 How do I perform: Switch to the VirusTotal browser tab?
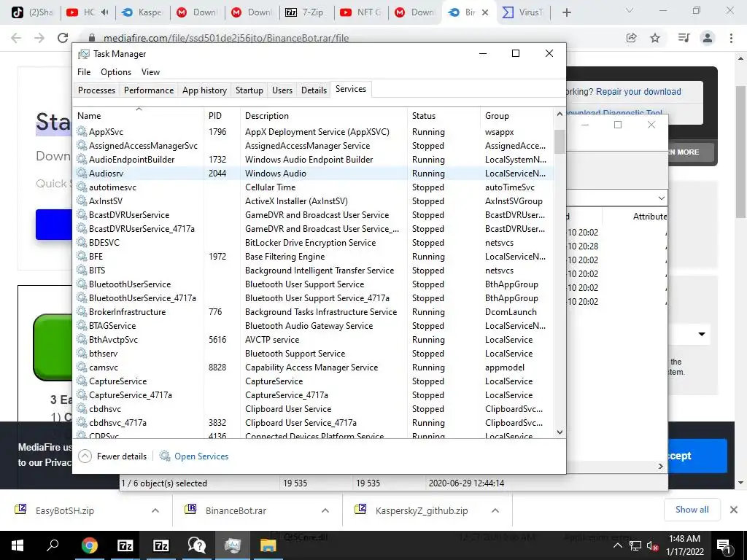524,12
